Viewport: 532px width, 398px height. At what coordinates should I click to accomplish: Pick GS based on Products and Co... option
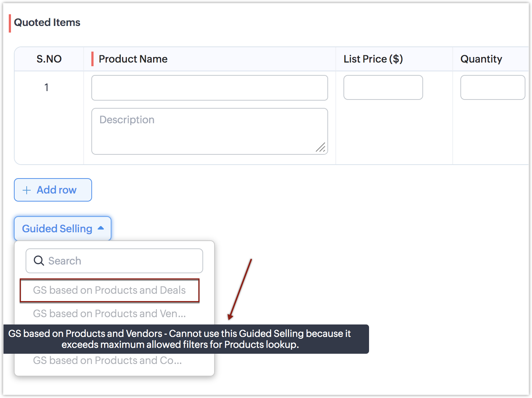(107, 360)
